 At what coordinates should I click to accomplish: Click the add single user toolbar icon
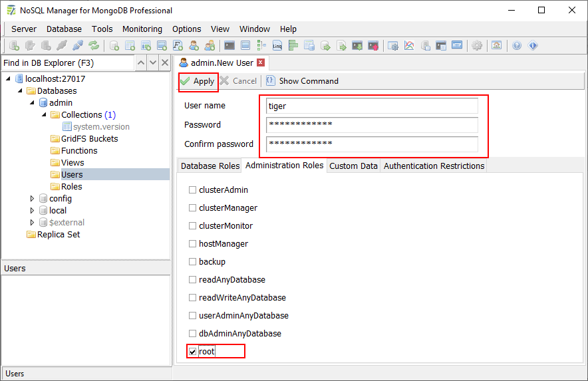coord(194,46)
